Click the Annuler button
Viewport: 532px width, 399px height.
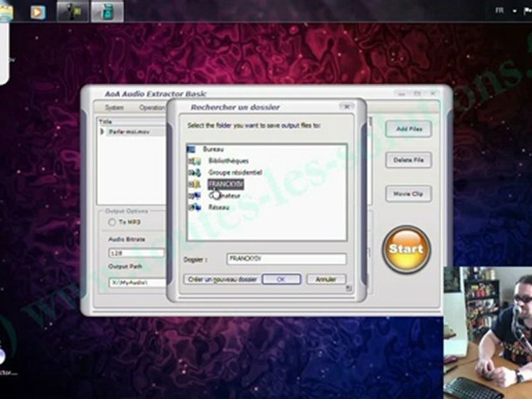pyautogui.click(x=326, y=279)
